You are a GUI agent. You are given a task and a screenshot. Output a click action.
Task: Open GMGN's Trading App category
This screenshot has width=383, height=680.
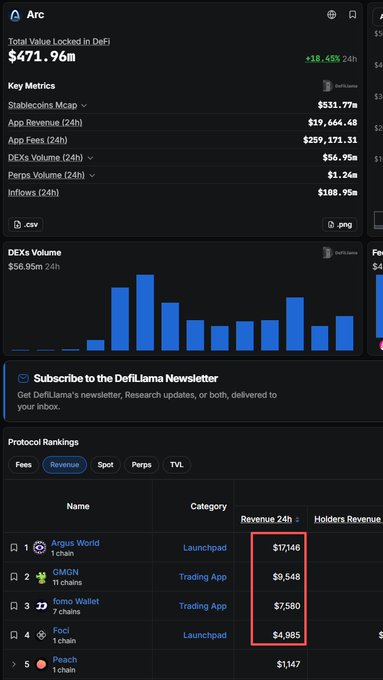click(203, 577)
